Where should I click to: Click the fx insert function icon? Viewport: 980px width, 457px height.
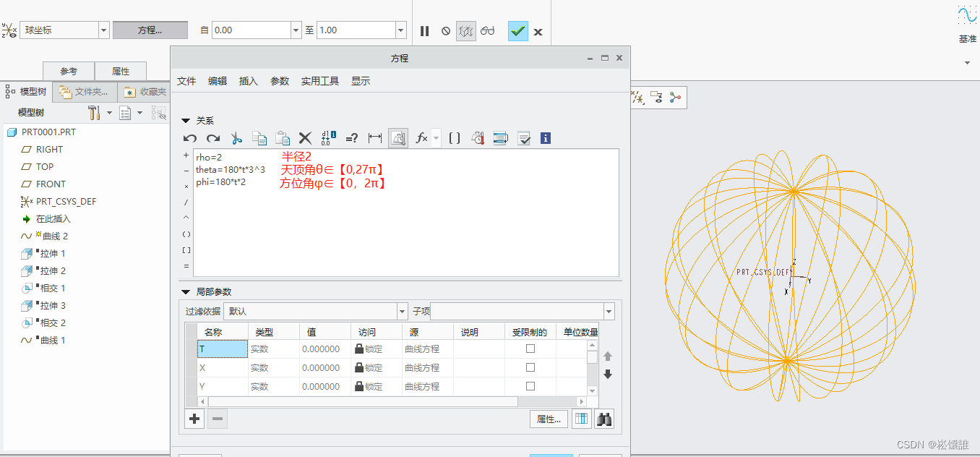(x=421, y=138)
